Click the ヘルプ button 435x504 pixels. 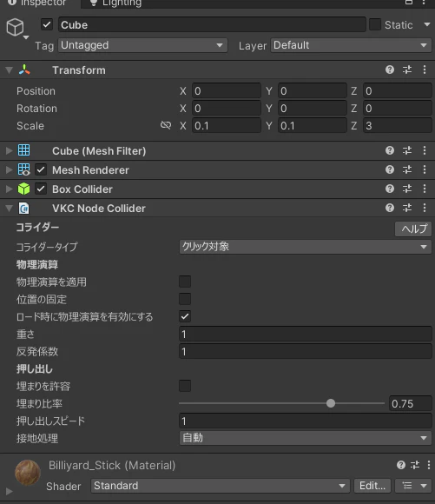(x=413, y=229)
